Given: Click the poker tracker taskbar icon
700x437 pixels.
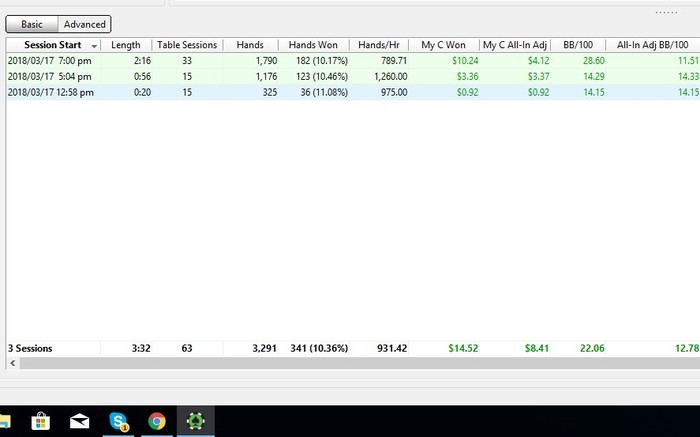Looking at the screenshot, I should tap(196, 421).
